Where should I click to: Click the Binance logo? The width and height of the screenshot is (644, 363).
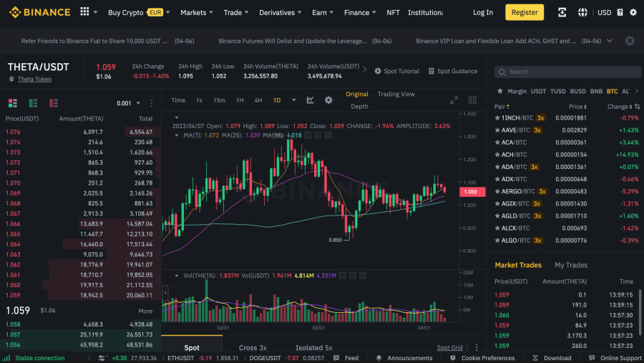[x=39, y=12]
